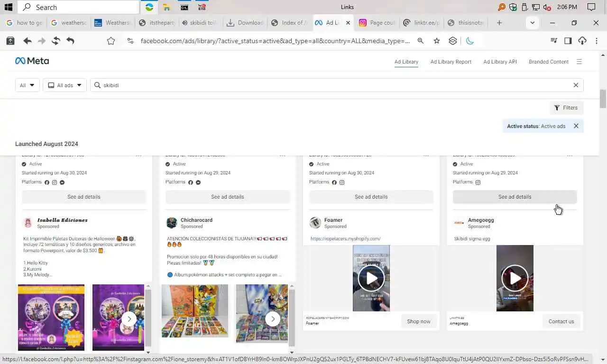Open the first Chicharocard Pokémon cards image
The image size is (607, 364).
pyautogui.click(x=195, y=311)
